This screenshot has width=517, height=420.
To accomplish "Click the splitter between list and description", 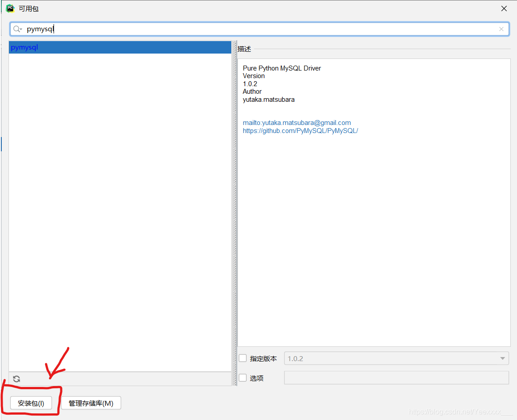I will point(235,213).
